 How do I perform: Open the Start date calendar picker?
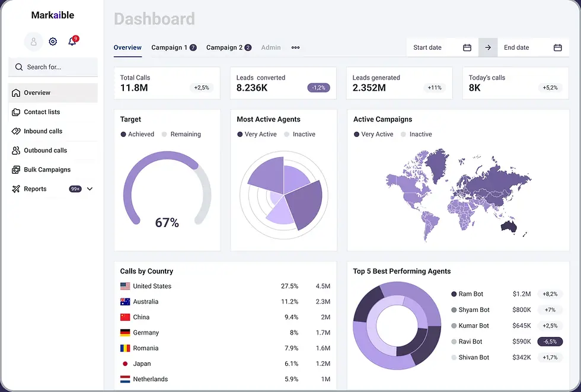(x=467, y=47)
